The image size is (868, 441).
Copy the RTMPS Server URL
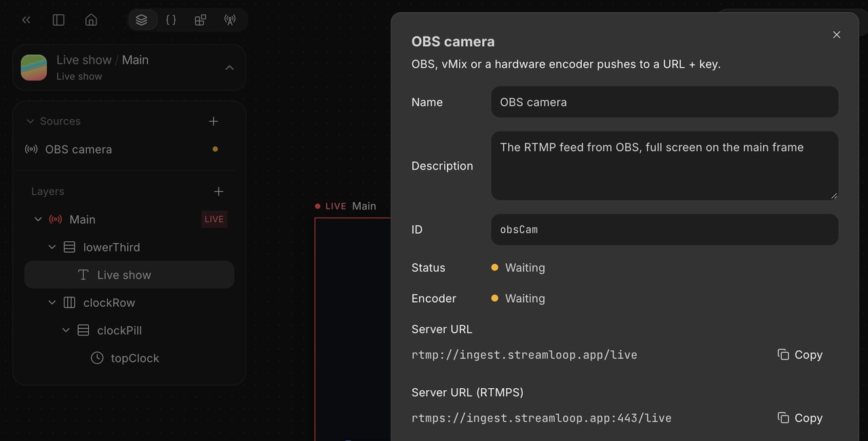pyautogui.click(x=800, y=418)
